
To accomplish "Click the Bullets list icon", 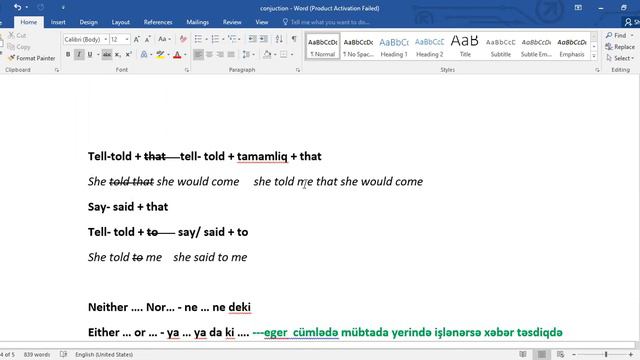I will [x=198, y=39].
